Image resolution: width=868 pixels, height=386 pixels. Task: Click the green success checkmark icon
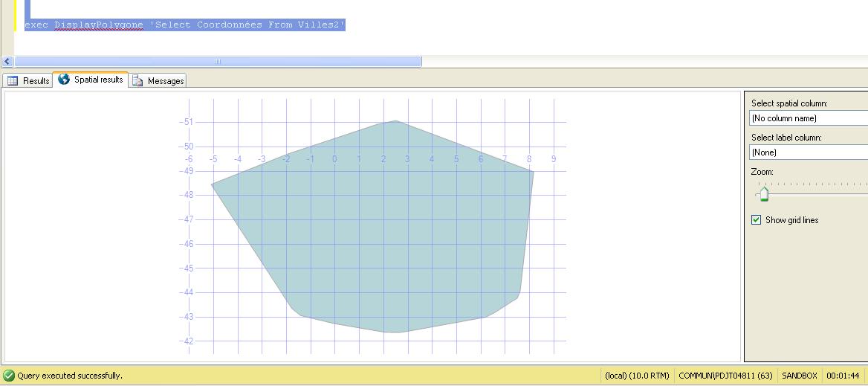(9, 376)
